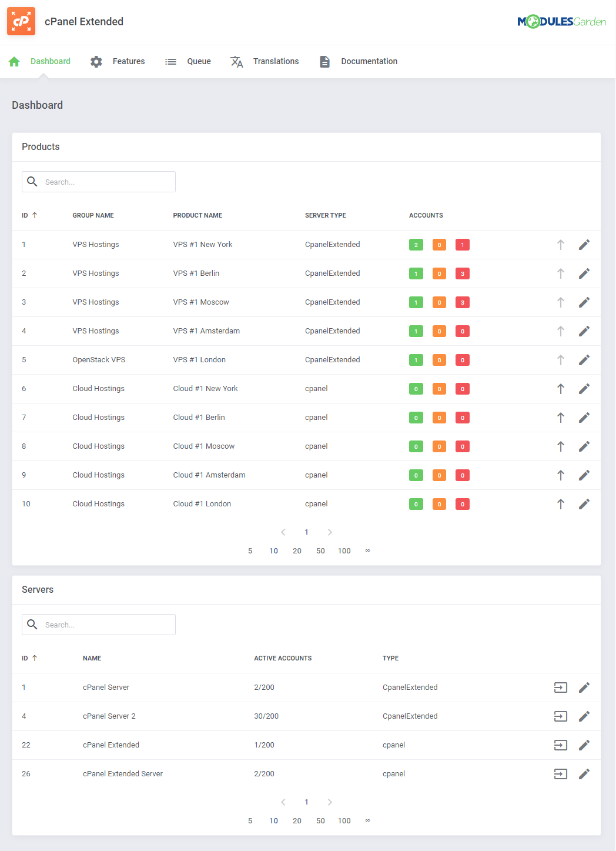Go to next page in Products pagination
This screenshot has width=616, height=851.
[x=330, y=532]
